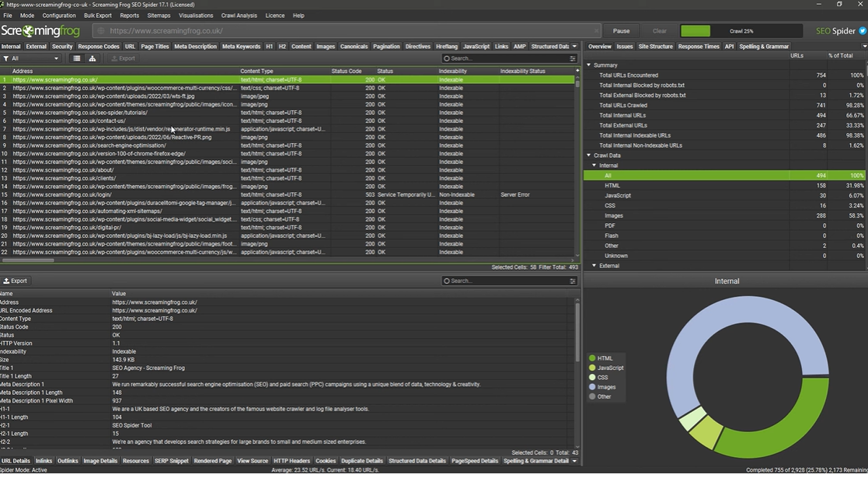
Task: Show more bottom tabs overflow arrow
Action: tap(574, 461)
